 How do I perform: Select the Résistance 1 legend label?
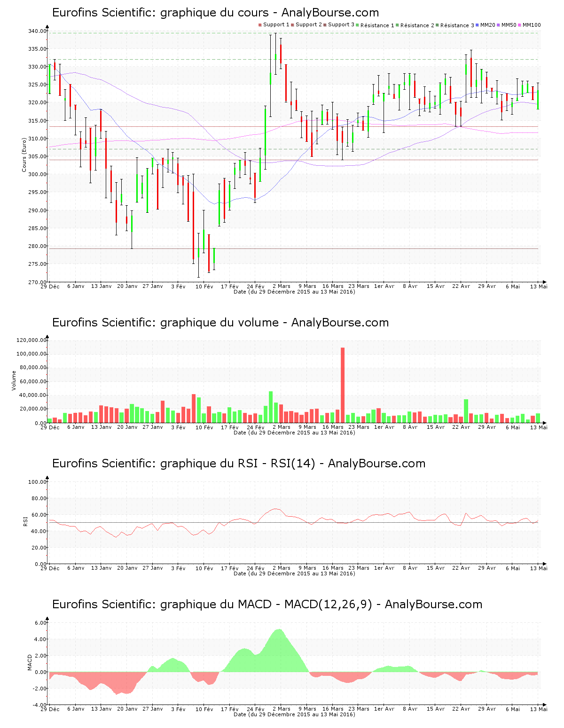[x=377, y=25]
